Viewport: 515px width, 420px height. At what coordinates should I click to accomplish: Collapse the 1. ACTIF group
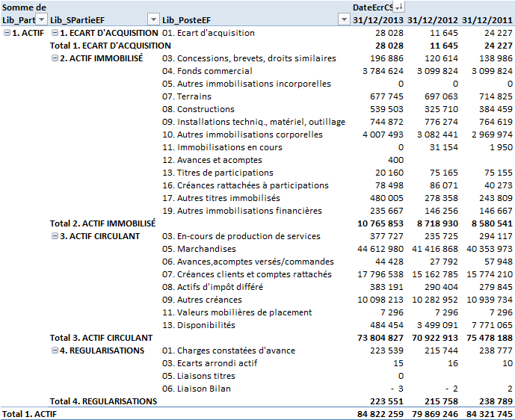point(7,33)
